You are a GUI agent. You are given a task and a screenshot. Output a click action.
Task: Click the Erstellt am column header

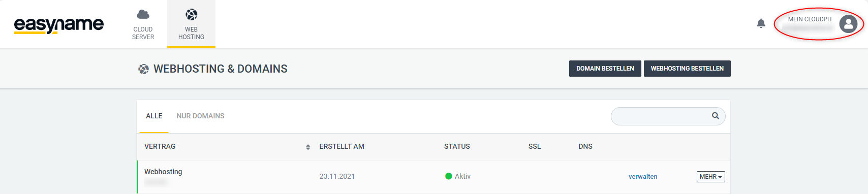click(342, 146)
